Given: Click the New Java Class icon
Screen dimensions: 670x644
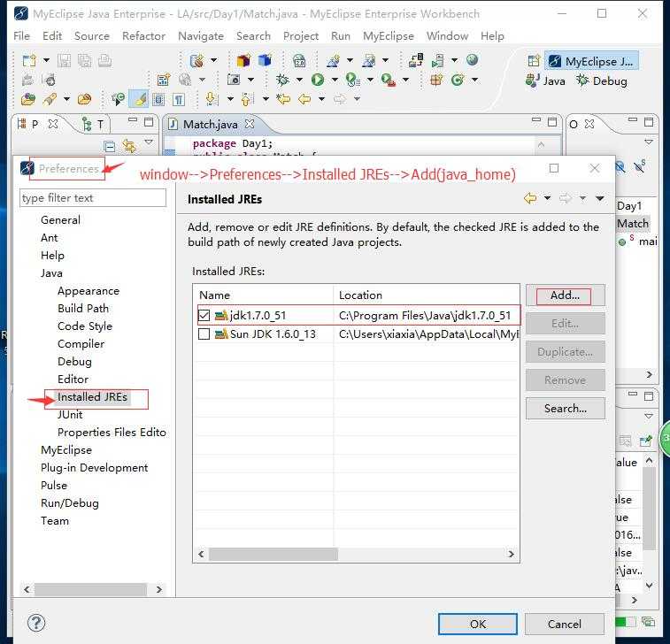Looking at the screenshot, I should pyautogui.click(x=458, y=80).
